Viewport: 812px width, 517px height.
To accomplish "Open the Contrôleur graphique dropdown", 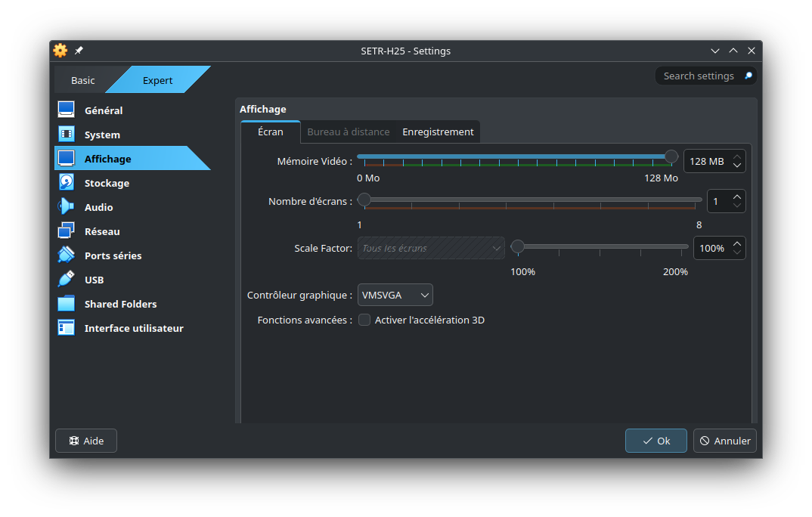I will tap(395, 295).
